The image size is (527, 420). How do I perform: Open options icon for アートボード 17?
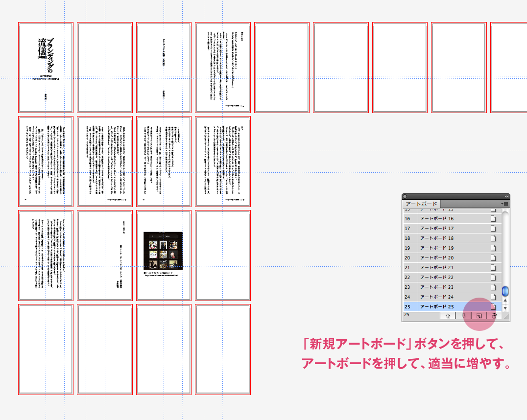click(493, 229)
